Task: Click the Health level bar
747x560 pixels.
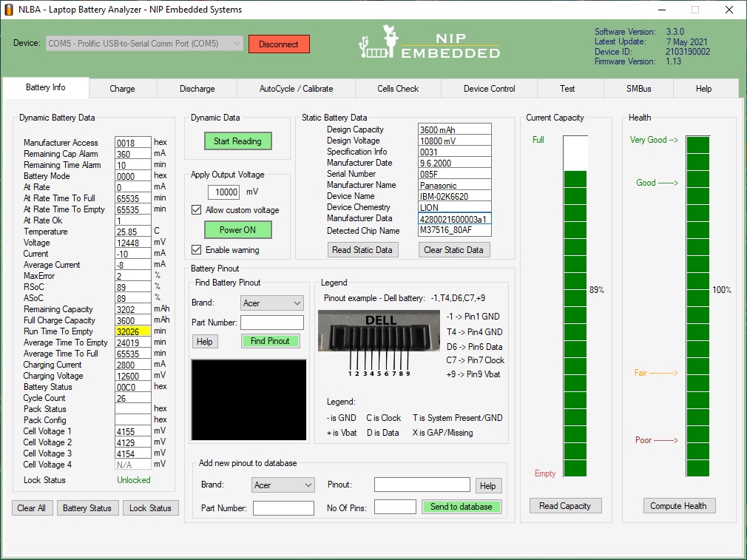Action: [x=698, y=306]
